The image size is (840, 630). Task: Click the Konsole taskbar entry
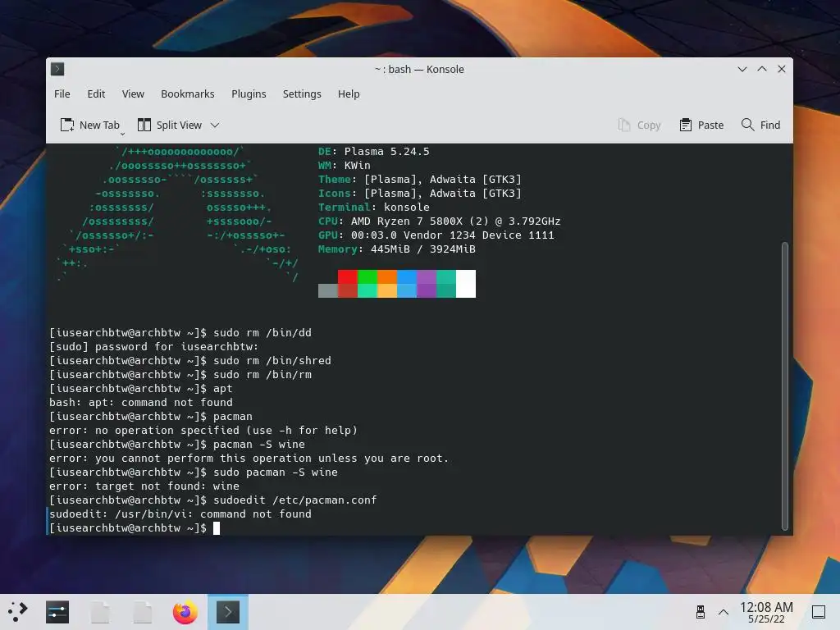pos(228,612)
